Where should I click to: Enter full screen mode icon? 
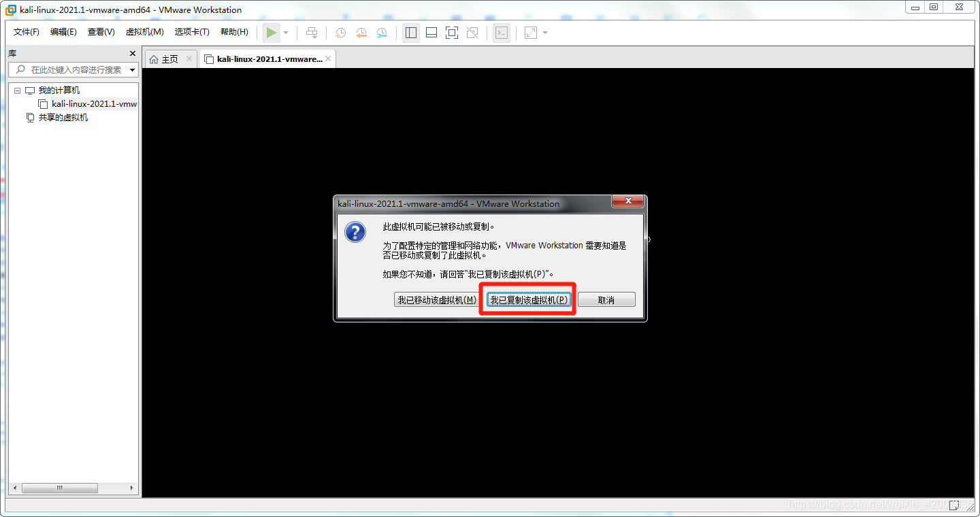[452, 33]
